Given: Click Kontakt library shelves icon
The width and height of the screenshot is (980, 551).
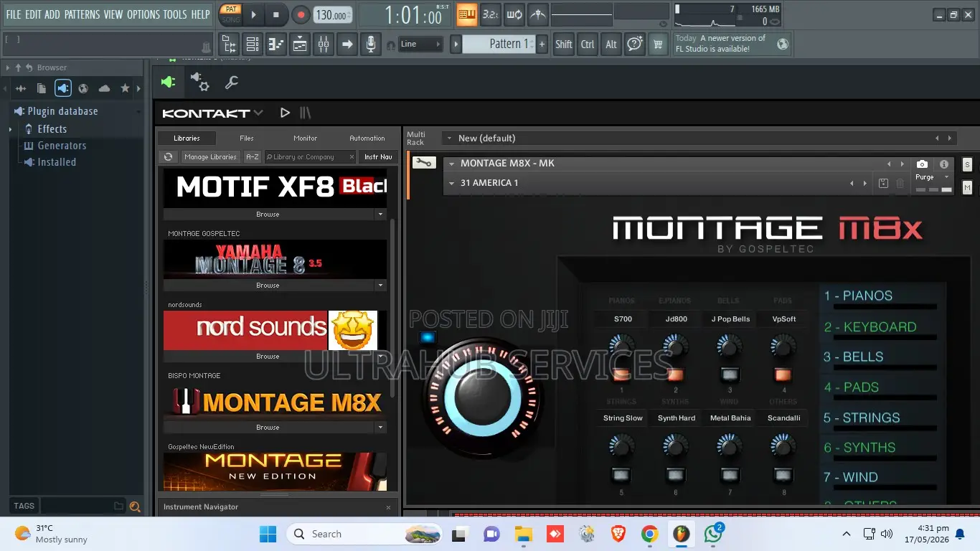Looking at the screenshot, I should (305, 113).
